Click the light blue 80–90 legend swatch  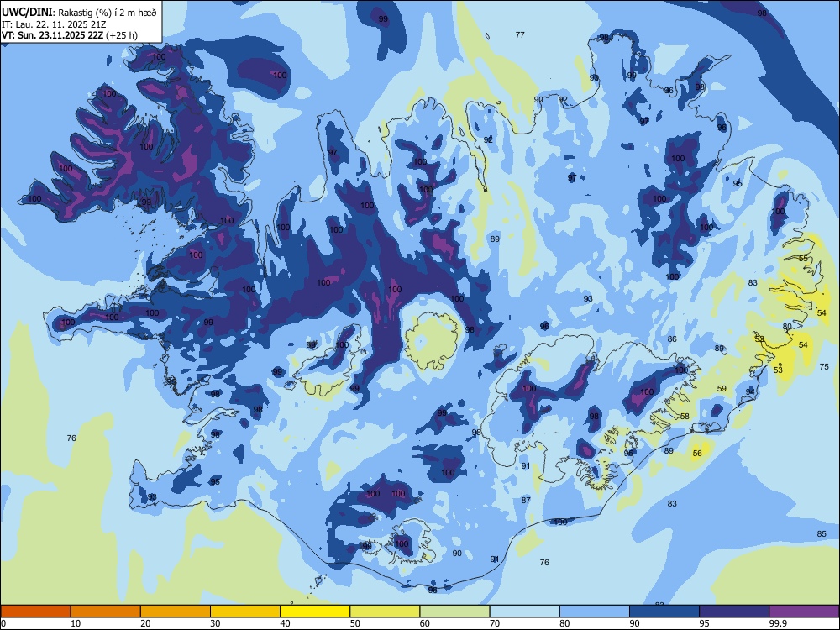tap(595, 612)
